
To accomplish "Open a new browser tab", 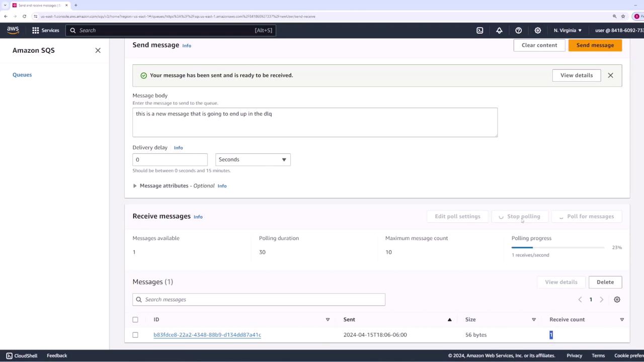I will [75, 5].
